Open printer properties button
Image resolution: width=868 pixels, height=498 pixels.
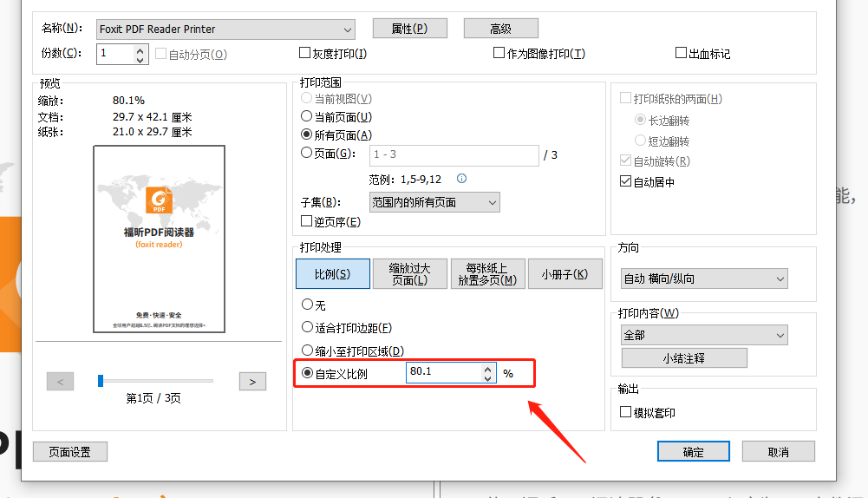tap(409, 29)
